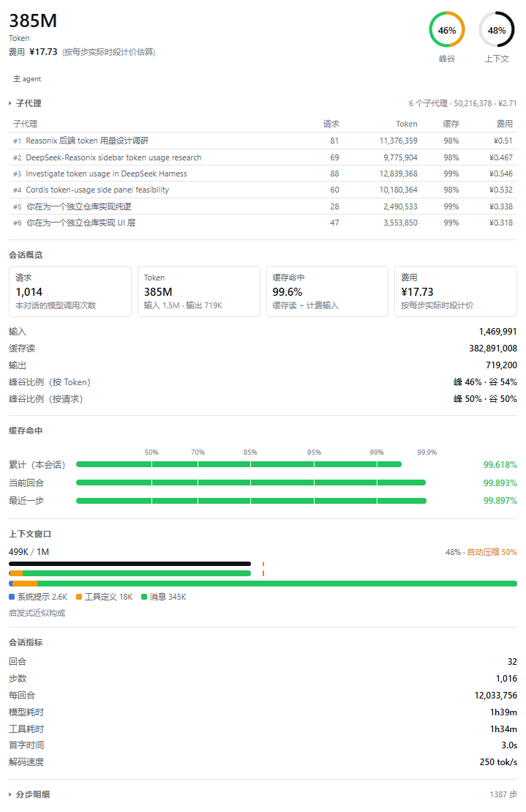Click the 峰 46% · 谷 54% ratio
The image size is (526, 812).
(x=485, y=382)
